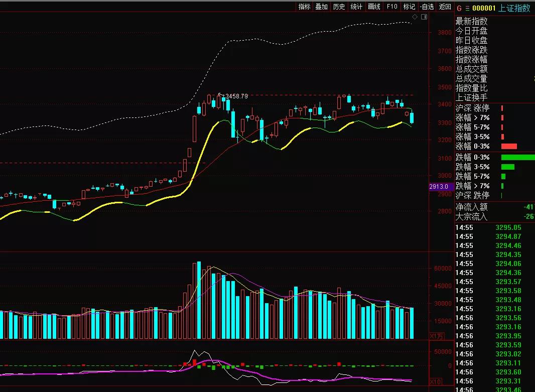Click the 涨幅 5-7% row
The width and height of the screenshot is (535, 392).
point(495,127)
